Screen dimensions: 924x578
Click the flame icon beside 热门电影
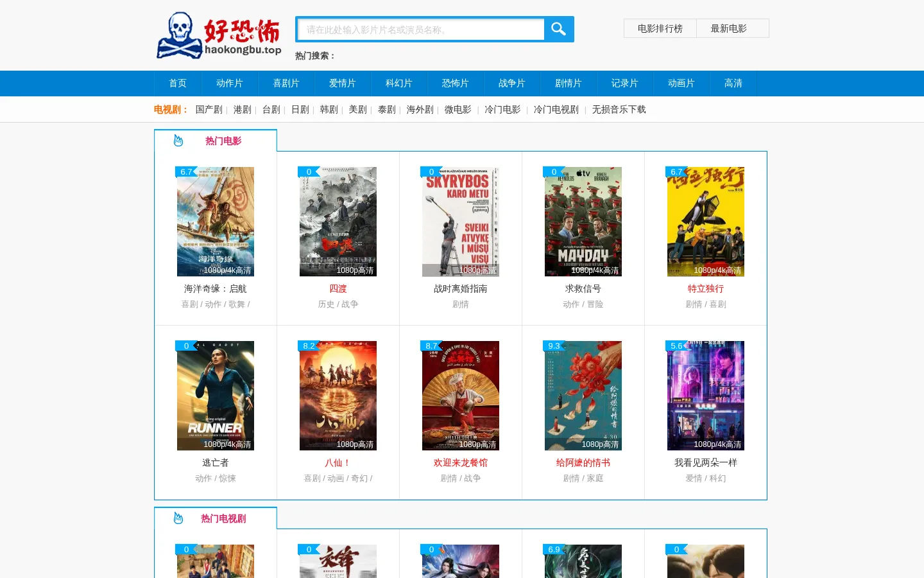pyautogui.click(x=178, y=141)
